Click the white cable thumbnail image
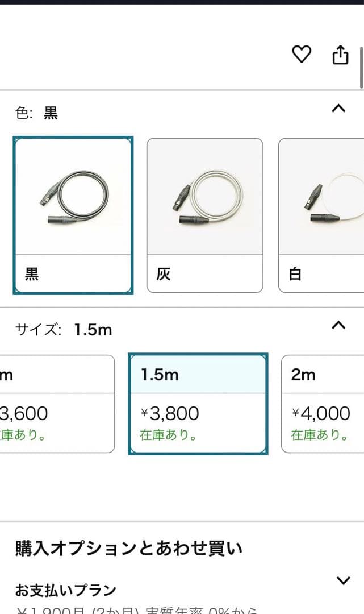Screen dimensions: 364x614 tap(321, 196)
